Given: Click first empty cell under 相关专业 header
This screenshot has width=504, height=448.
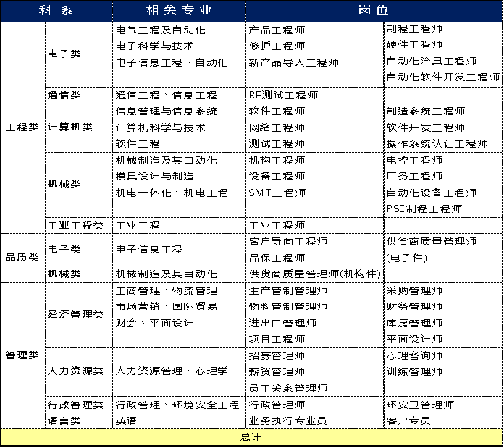Looking at the screenshot, I should [179, 54].
